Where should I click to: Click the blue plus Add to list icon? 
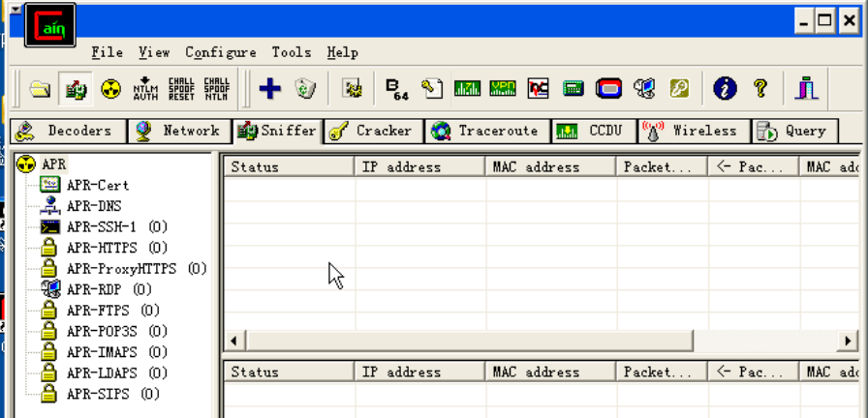tap(269, 88)
